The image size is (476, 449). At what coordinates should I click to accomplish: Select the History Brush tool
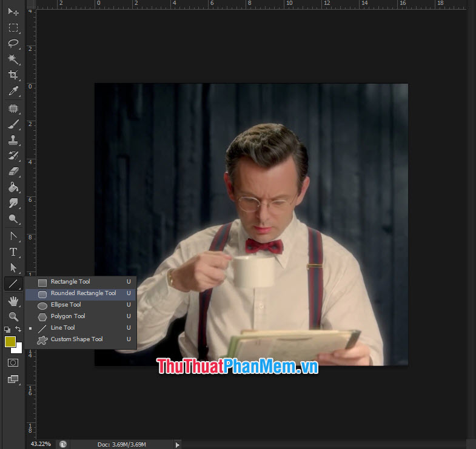[x=13, y=156]
